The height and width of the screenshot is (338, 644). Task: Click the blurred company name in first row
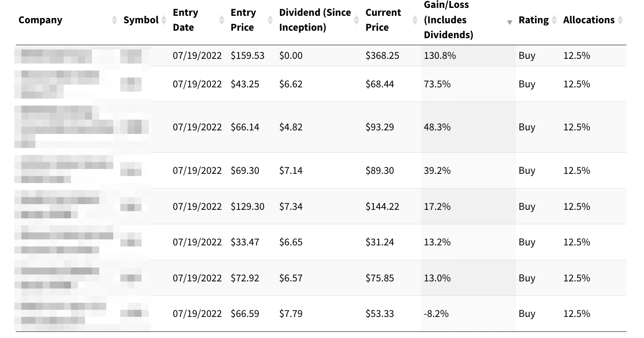[56, 56]
